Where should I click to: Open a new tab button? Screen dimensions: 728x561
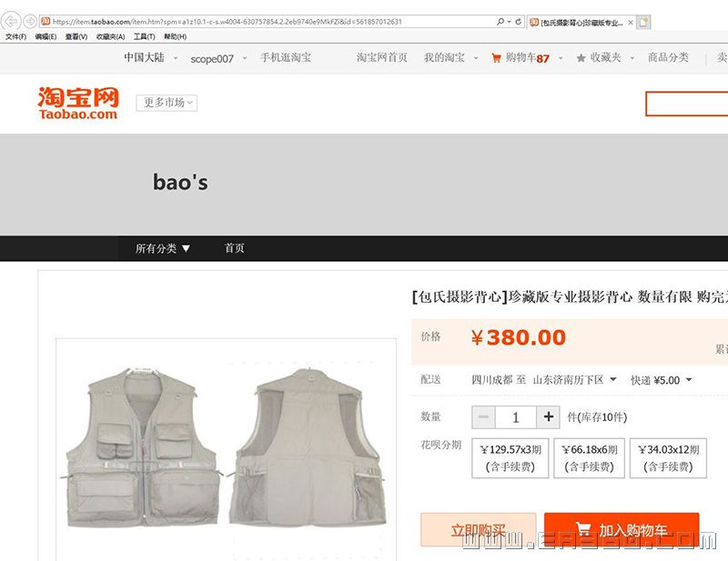[x=643, y=22]
